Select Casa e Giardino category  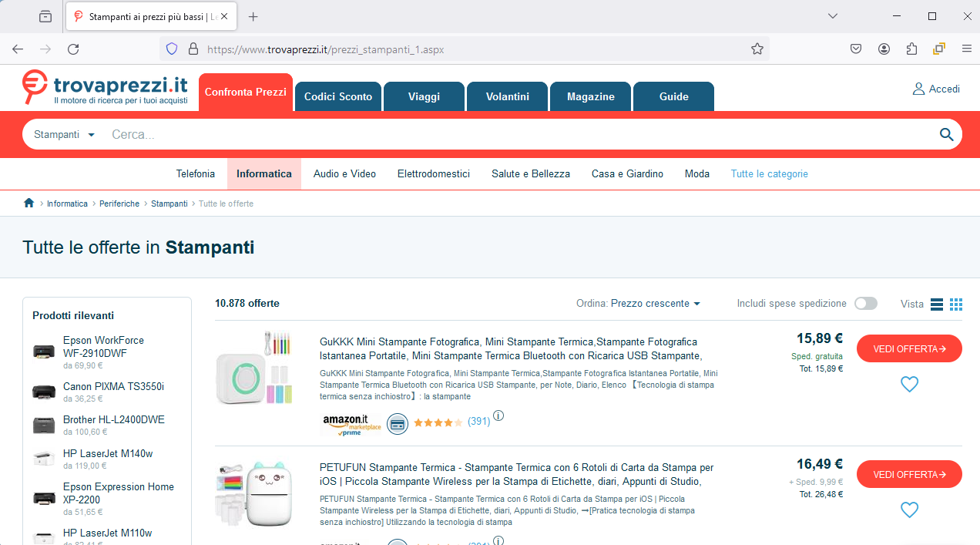tap(628, 174)
